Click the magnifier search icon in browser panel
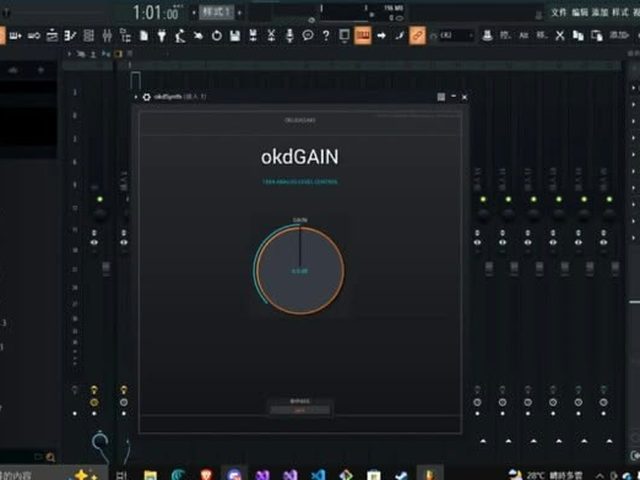 pyautogui.click(x=51, y=457)
